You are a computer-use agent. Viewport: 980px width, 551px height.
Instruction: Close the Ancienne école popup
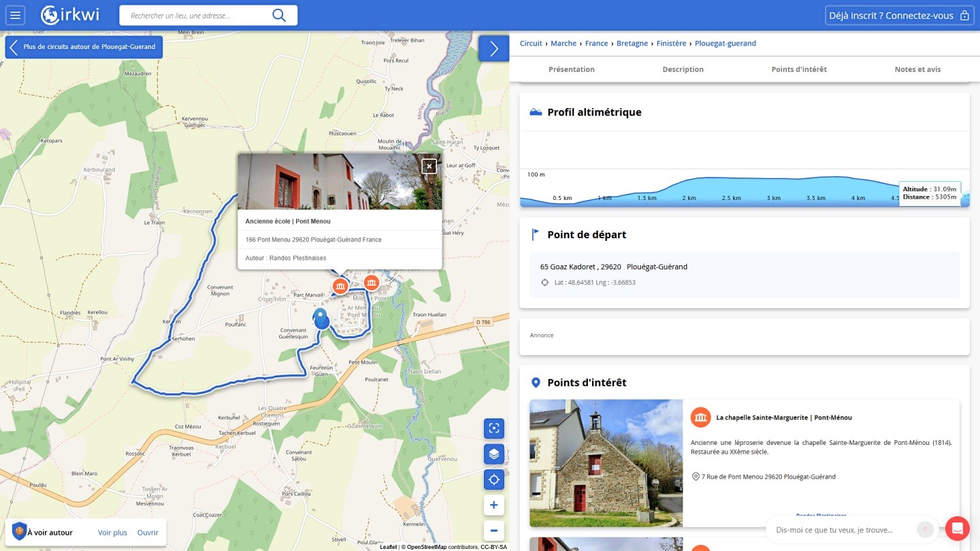tap(429, 166)
